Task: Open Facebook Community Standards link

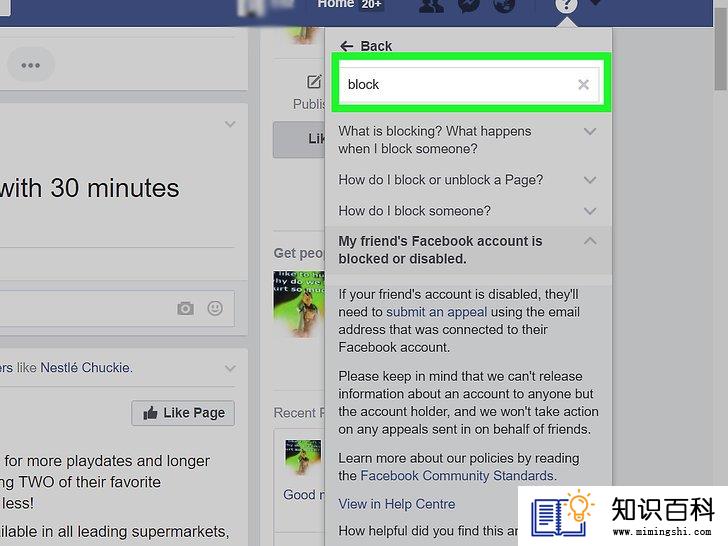Action: (x=457, y=476)
